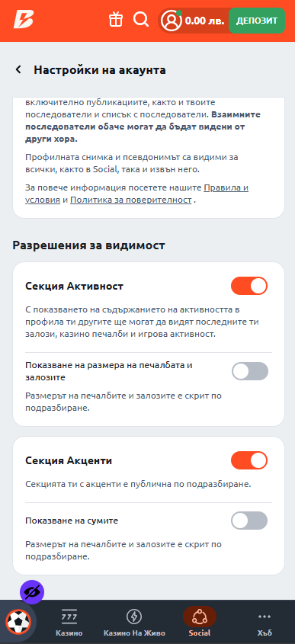The image size is (295, 644).
Task: Click the search magnifier icon
Action: tap(141, 19)
